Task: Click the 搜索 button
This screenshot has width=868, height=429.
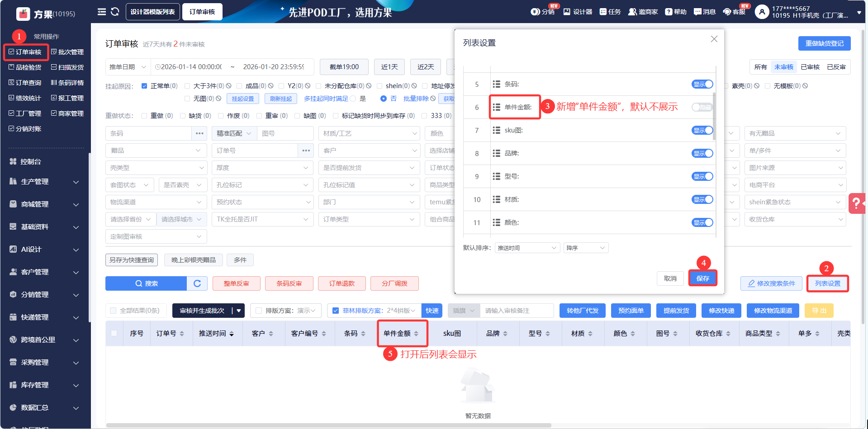Action: pos(146,283)
